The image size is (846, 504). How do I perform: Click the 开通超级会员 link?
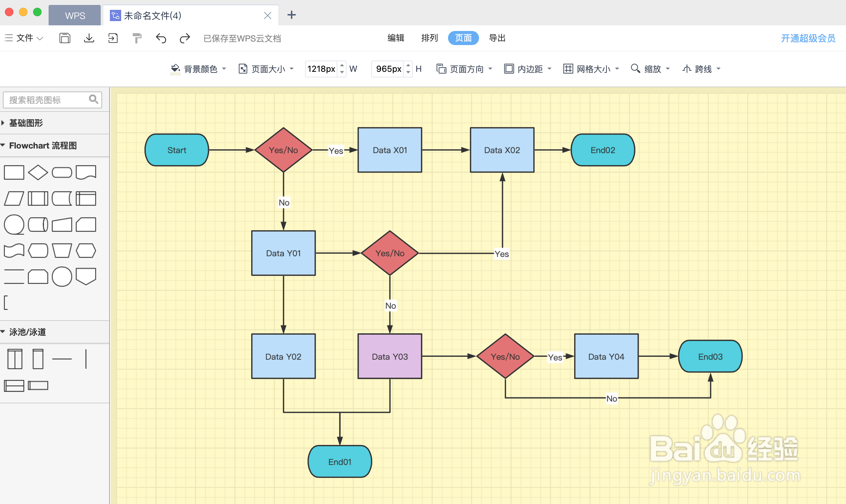click(x=808, y=38)
